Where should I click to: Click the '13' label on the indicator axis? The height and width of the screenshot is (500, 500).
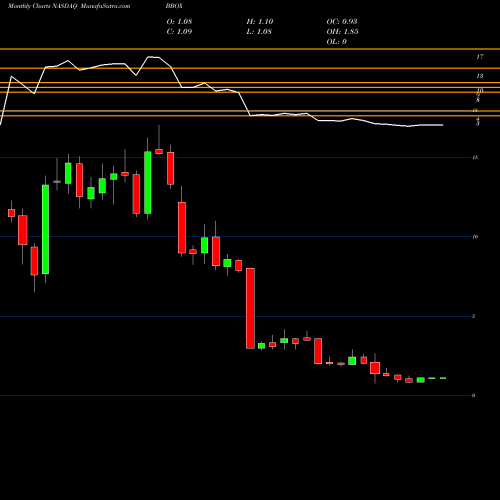click(x=480, y=76)
